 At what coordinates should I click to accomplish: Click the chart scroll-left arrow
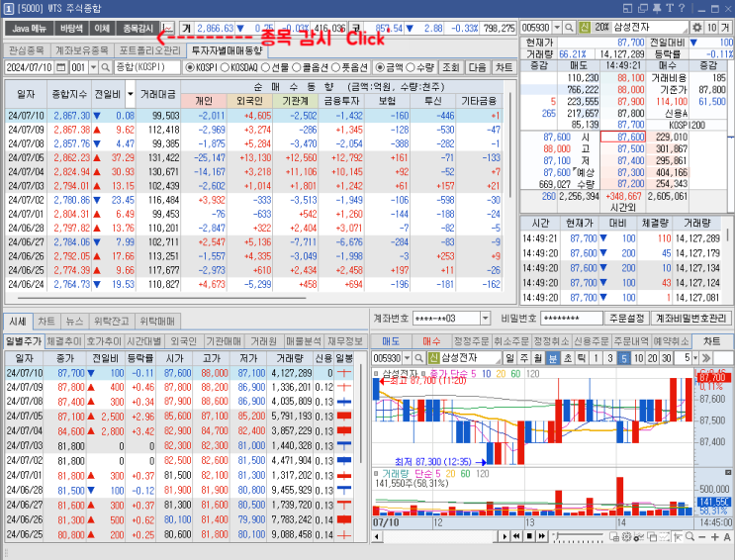coord(377,536)
